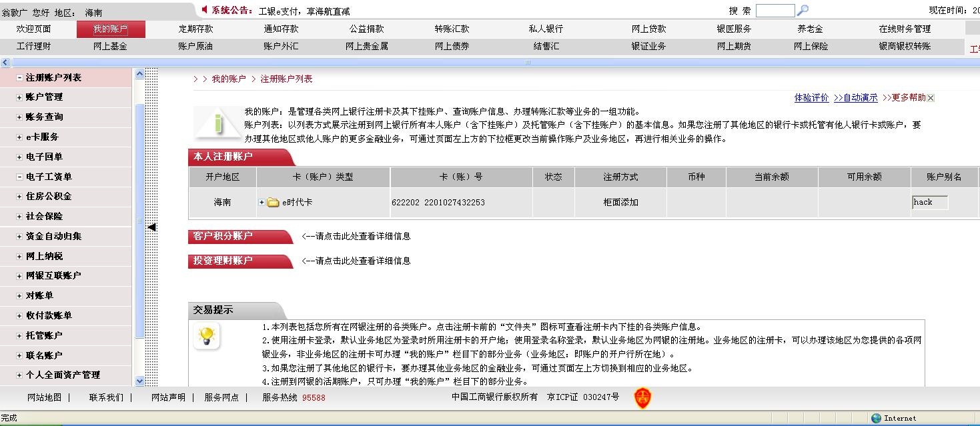Open 收付款账单 sidebar item
The width and height of the screenshot is (980, 426).
(x=49, y=315)
